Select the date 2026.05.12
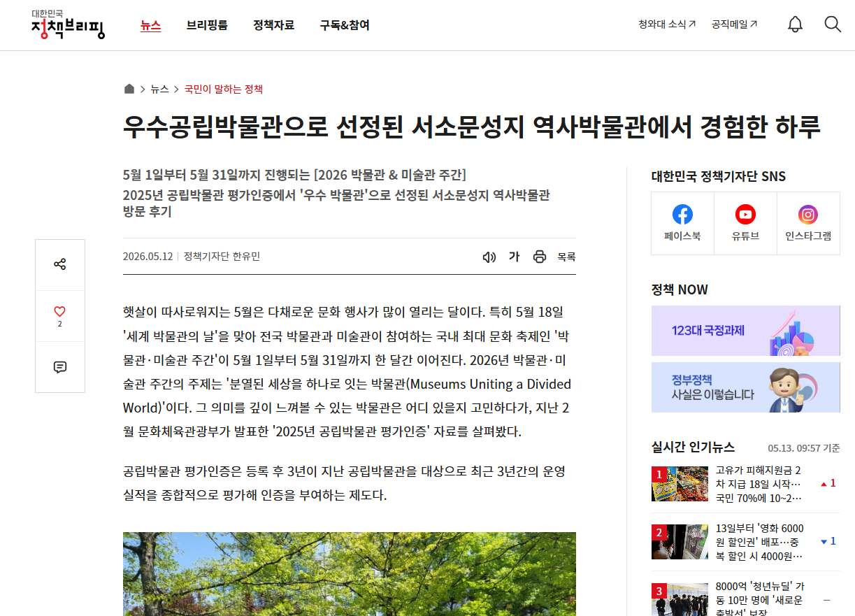This screenshot has height=616, width=855. (x=148, y=257)
